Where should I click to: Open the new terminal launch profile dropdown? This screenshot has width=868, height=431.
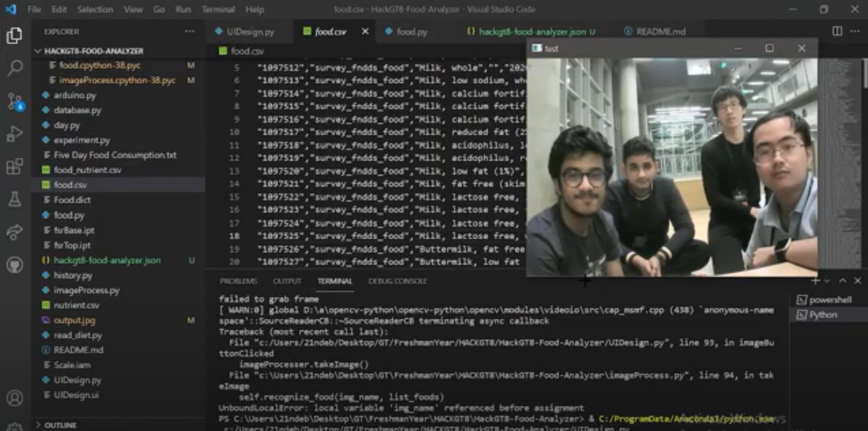827,281
